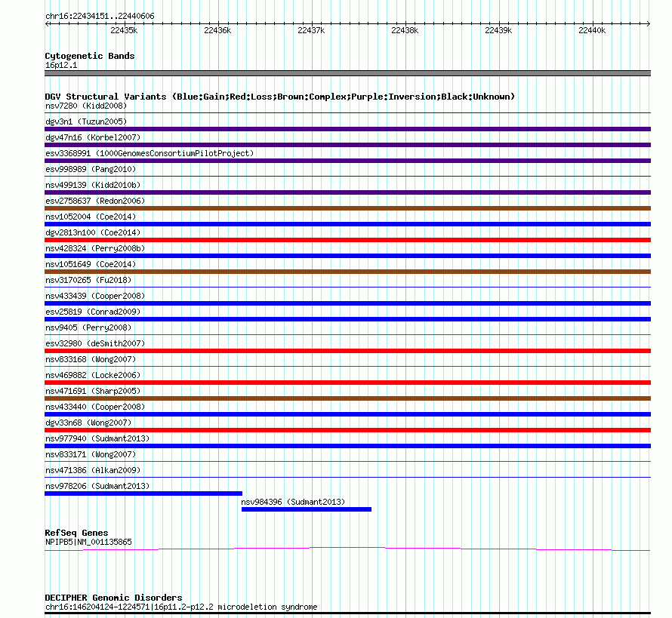672x618 pixels.
Task: Select variant nsv469882 (Locke2006)
Action: coord(93,375)
